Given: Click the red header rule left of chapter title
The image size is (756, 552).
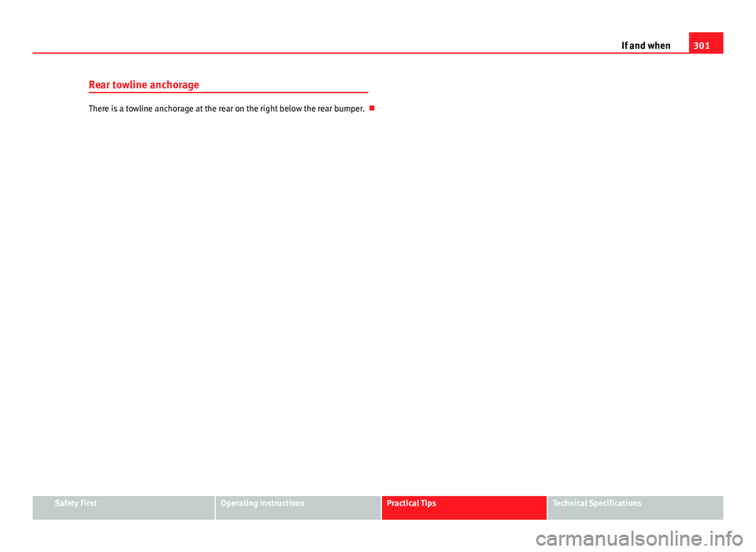Looking at the screenshot, I should pos(315,54).
